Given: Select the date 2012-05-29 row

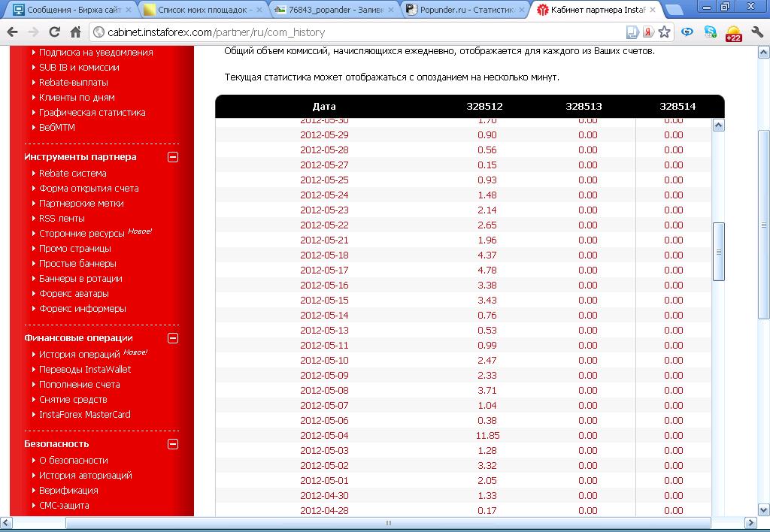Looking at the screenshot, I should 463,135.
